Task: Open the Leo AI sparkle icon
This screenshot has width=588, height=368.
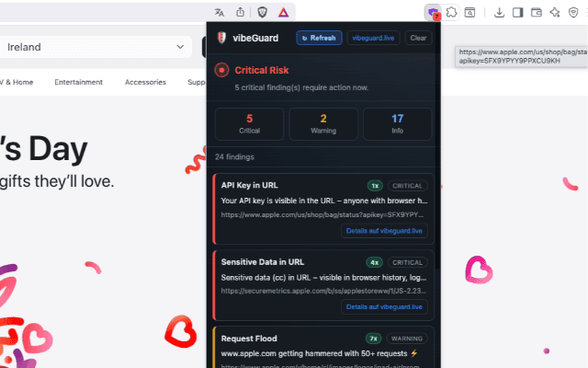Action: coord(555,13)
